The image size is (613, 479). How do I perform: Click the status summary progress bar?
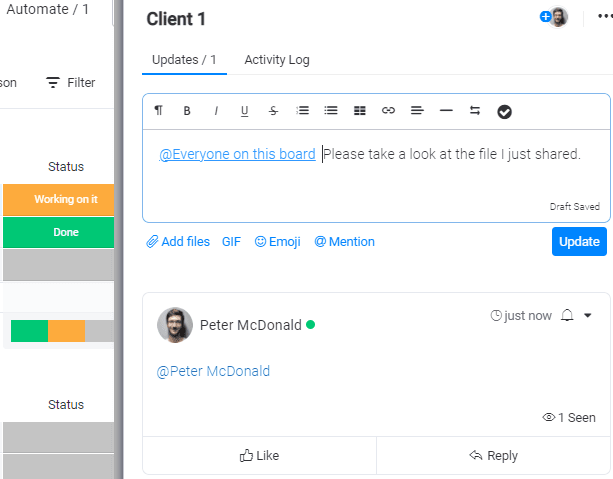click(x=63, y=331)
